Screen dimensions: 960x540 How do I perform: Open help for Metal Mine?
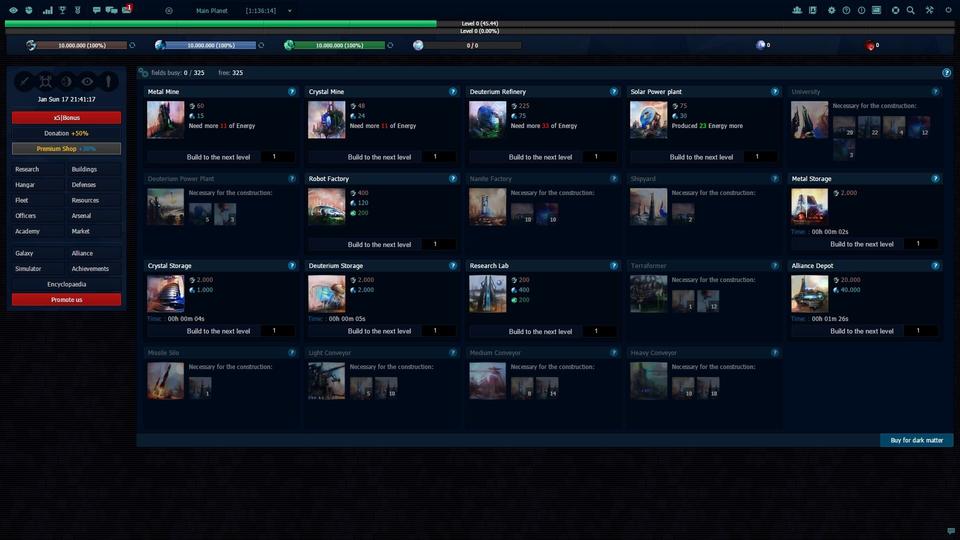point(292,92)
